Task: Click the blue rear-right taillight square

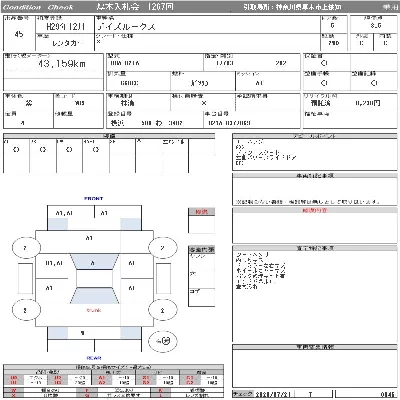Action: [x=130, y=333]
